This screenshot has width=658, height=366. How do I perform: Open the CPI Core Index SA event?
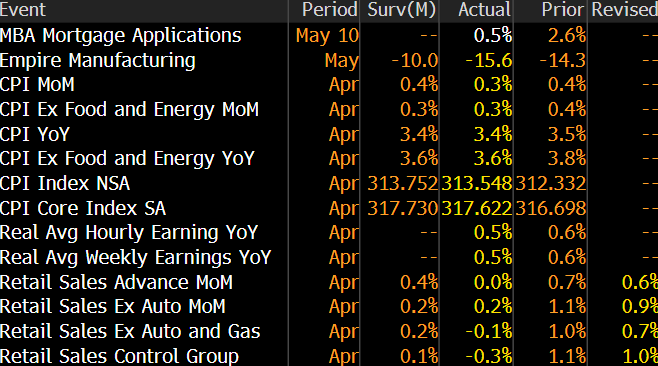tap(83, 208)
